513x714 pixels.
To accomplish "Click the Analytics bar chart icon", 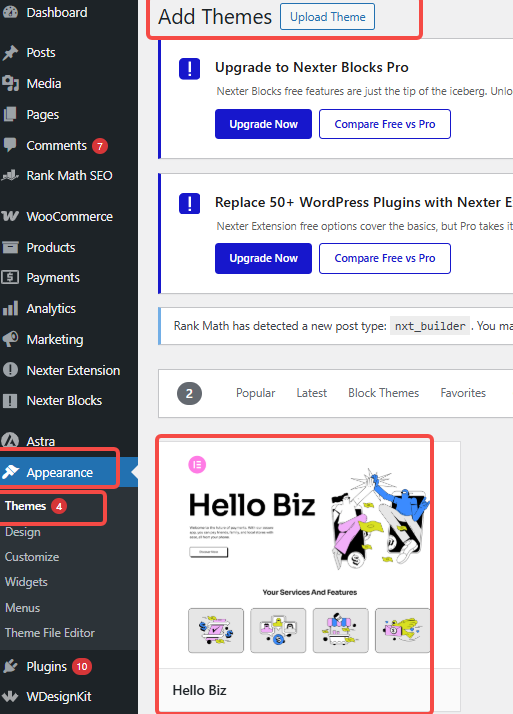I will (x=10, y=308).
